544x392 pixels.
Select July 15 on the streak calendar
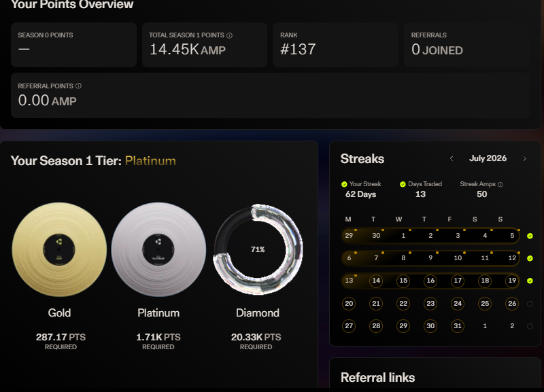[403, 281]
